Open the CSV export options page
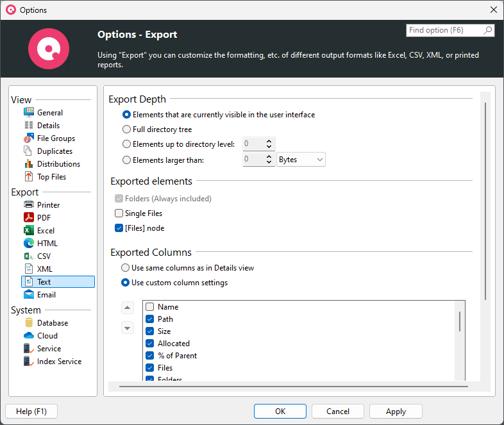Screen dimensions: 504x425 [44, 256]
